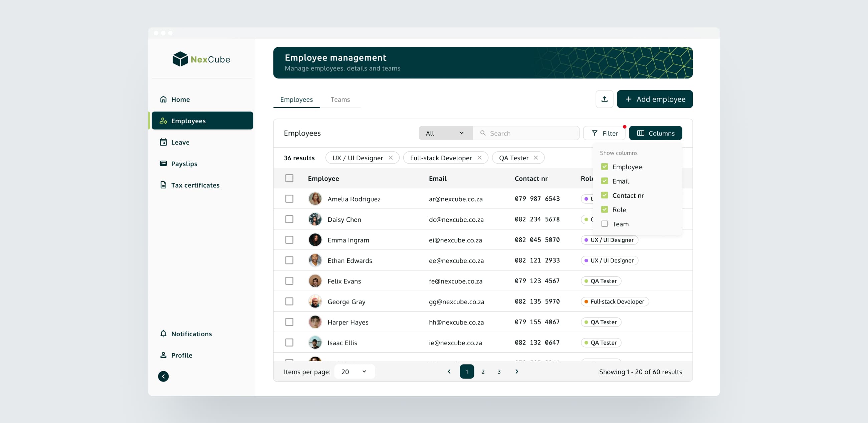Enable the Team column checkbox

point(605,224)
